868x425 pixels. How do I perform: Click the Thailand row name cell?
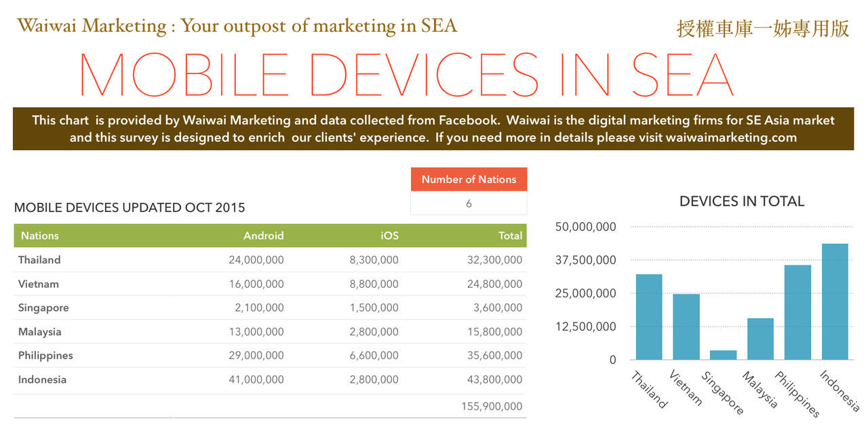pos(39,260)
